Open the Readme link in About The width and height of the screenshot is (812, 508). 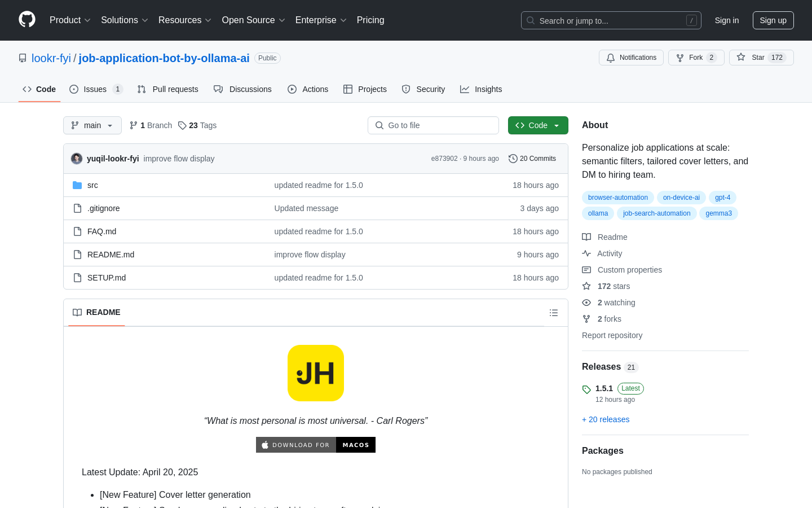604,237
